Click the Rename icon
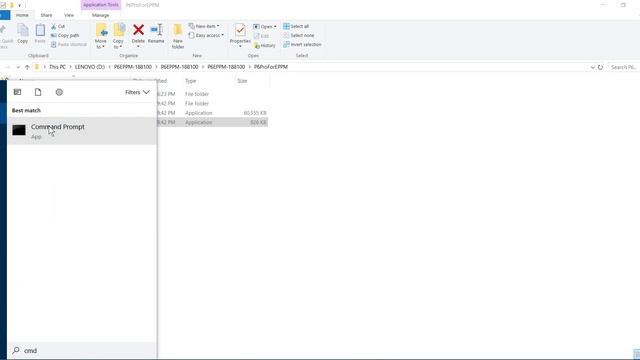The height and width of the screenshot is (360, 640). [x=156, y=30]
